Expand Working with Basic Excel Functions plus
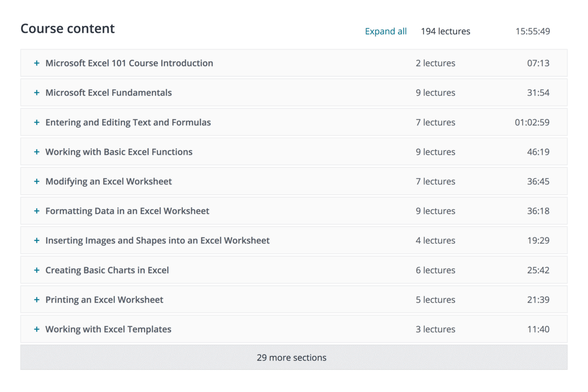588x392 pixels. pyautogui.click(x=36, y=152)
